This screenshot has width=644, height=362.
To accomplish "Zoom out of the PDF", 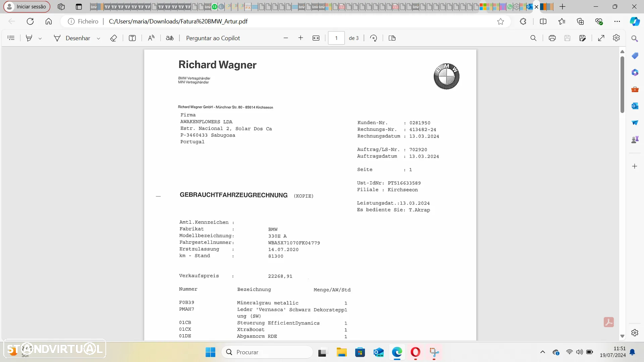I will pos(286,38).
